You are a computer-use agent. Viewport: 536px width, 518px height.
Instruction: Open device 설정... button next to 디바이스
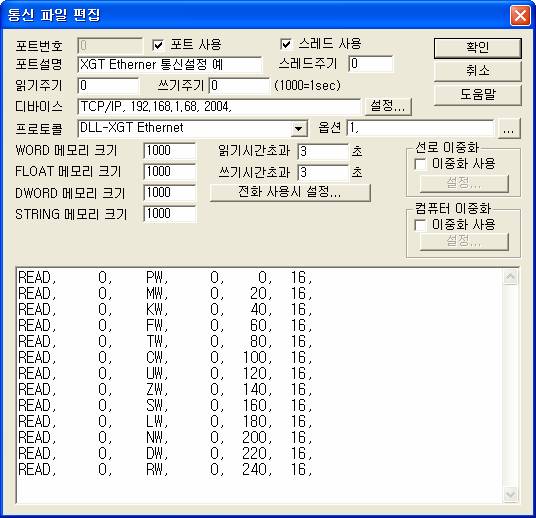(x=388, y=106)
